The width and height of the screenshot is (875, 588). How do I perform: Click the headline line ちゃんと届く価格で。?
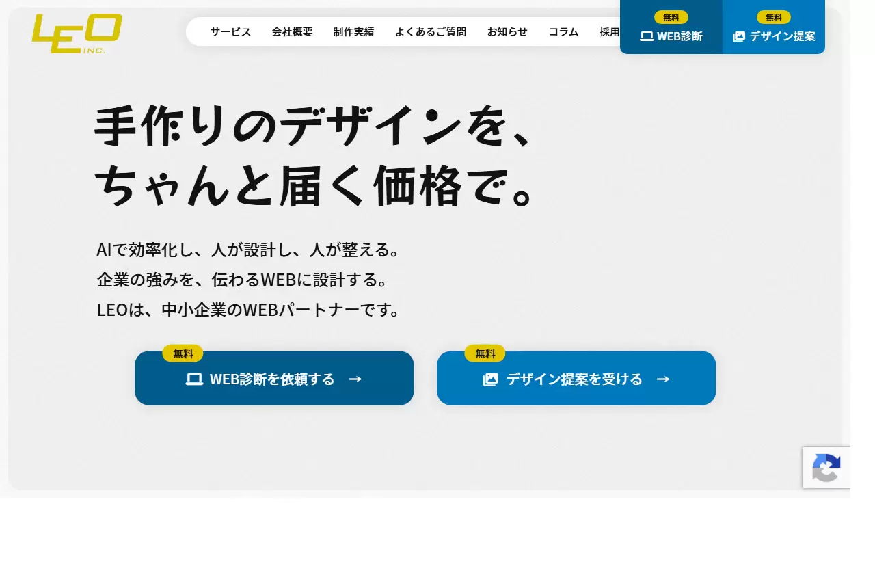[x=313, y=185]
